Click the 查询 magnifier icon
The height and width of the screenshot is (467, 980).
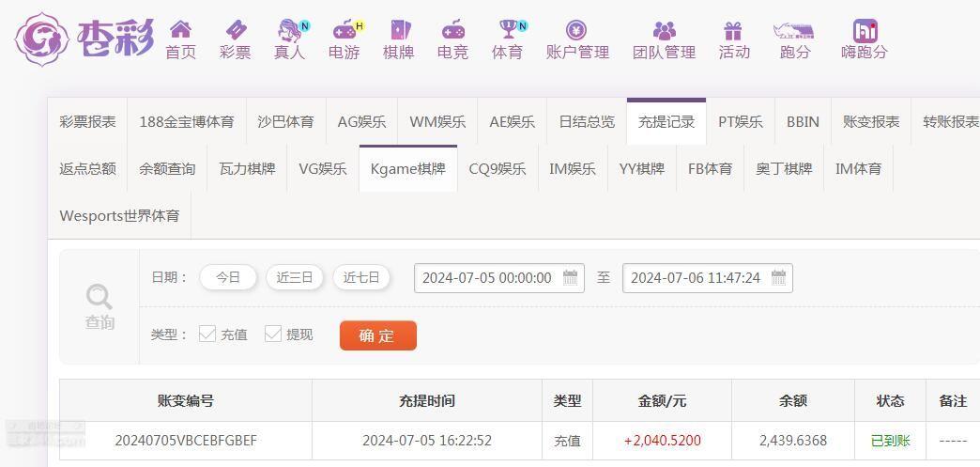pyautogui.click(x=100, y=297)
